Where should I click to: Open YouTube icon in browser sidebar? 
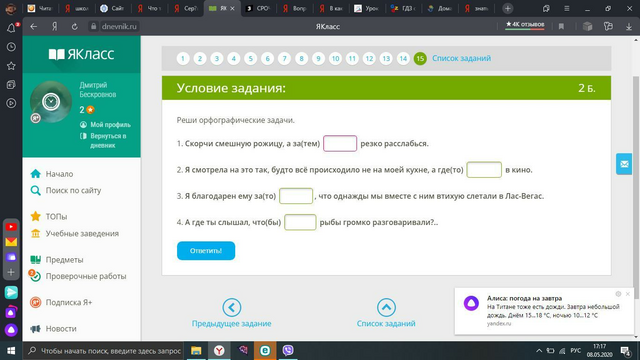[x=11, y=227]
